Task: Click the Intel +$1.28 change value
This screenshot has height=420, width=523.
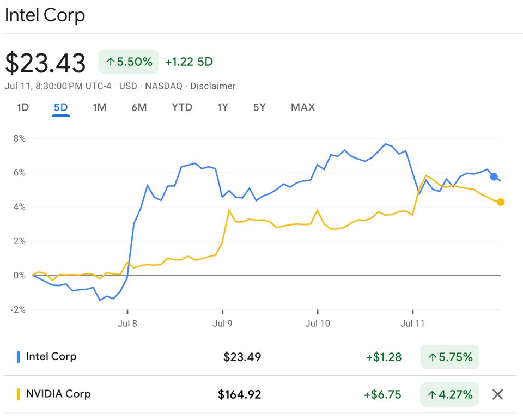Action: coord(384,357)
